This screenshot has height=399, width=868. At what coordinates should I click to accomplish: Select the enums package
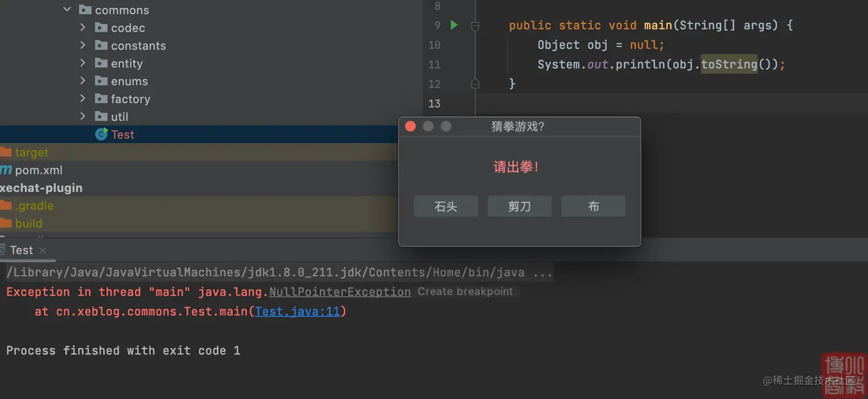[129, 81]
